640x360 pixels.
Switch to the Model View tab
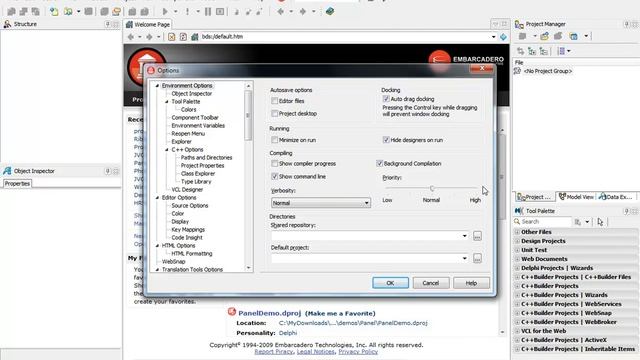(x=576, y=197)
